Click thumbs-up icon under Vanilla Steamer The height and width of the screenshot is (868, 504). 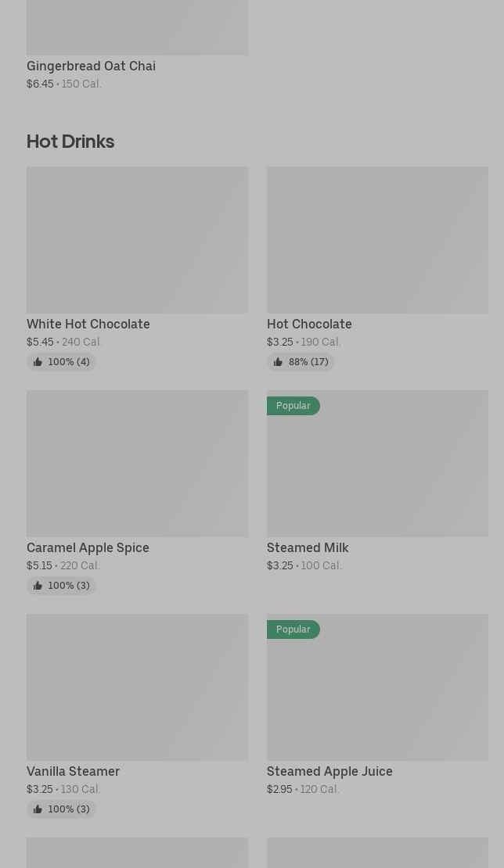coord(38,809)
